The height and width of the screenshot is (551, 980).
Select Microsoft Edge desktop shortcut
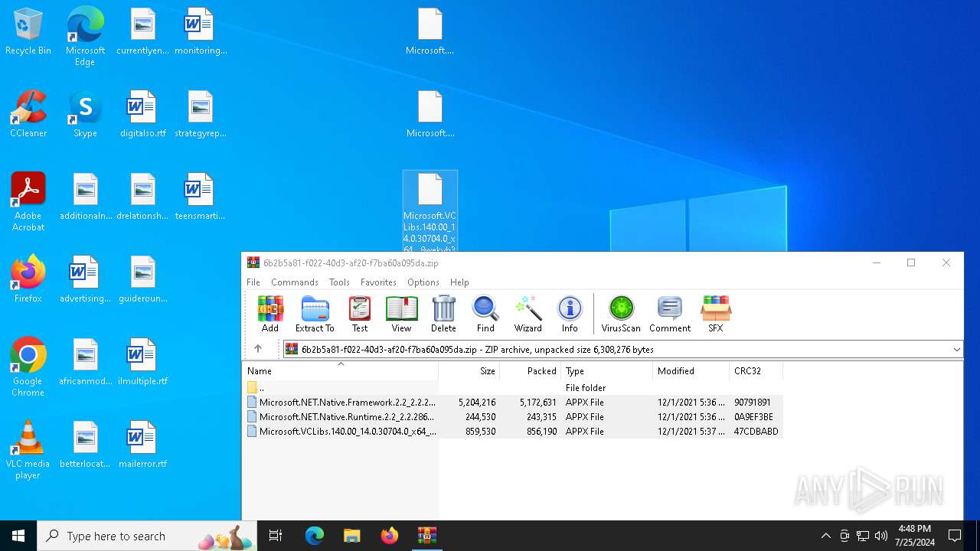click(85, 36)
